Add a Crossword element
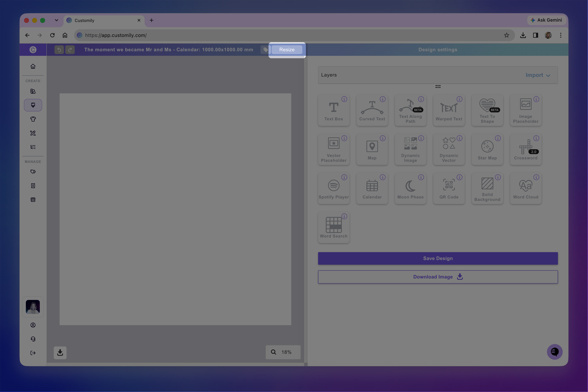The height and width of the screenshot is (392, 588). (526, 149)
